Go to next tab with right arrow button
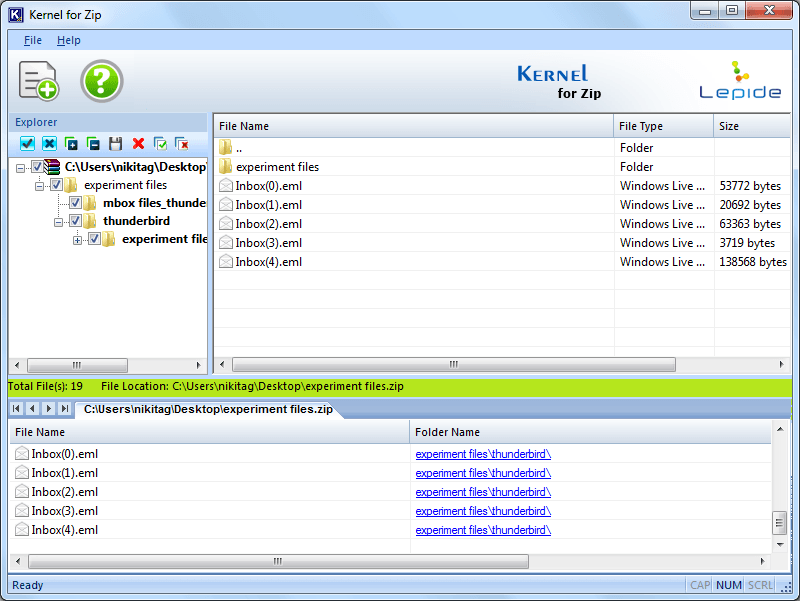Viewport: 800px width, 601px height. click(48, 408)
